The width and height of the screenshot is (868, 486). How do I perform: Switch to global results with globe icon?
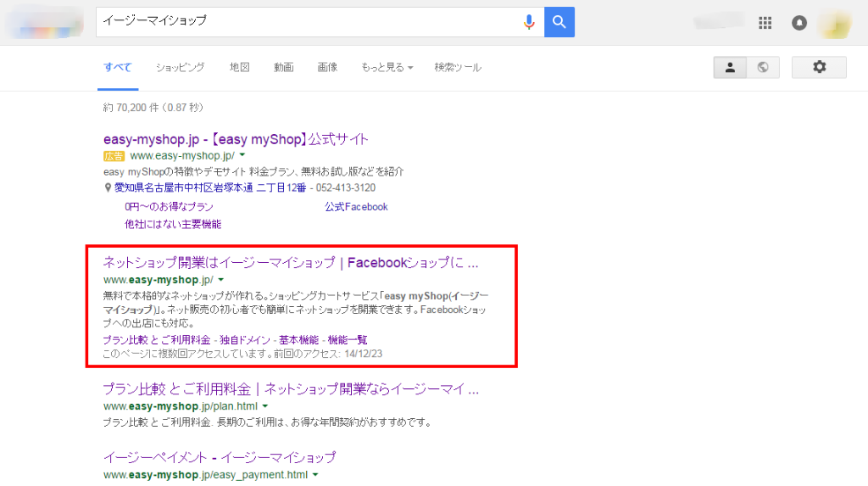763,67
